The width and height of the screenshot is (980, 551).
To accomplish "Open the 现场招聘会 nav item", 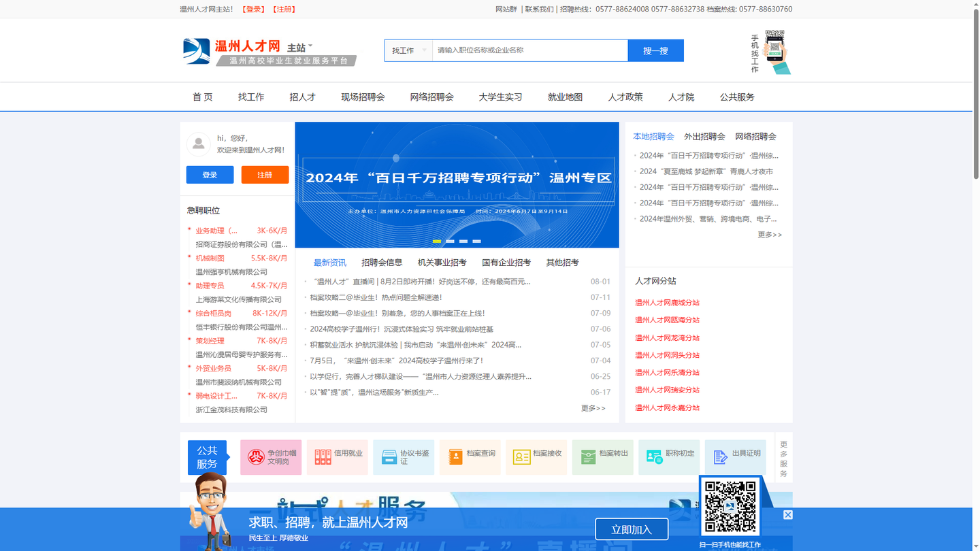I will 363,97.
